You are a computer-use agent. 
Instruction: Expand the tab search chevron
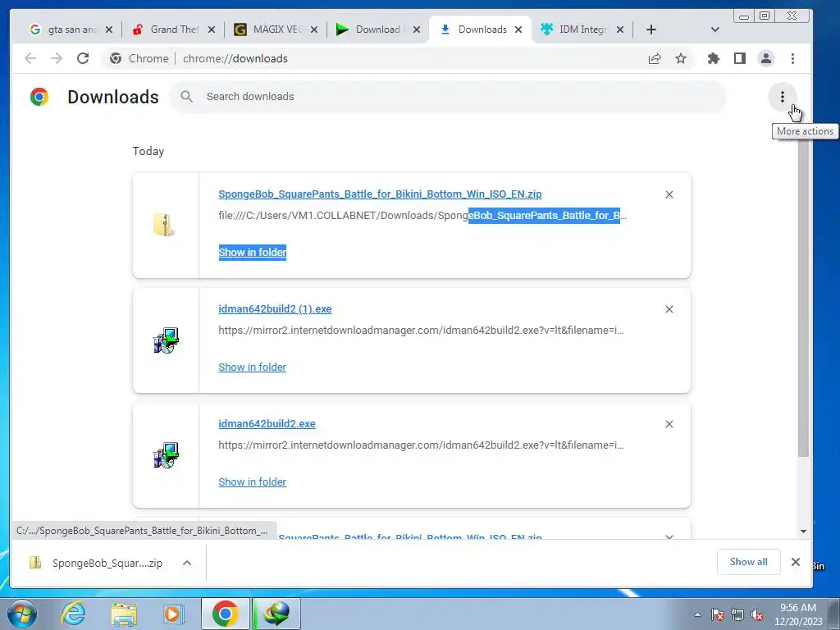(714, 30)
